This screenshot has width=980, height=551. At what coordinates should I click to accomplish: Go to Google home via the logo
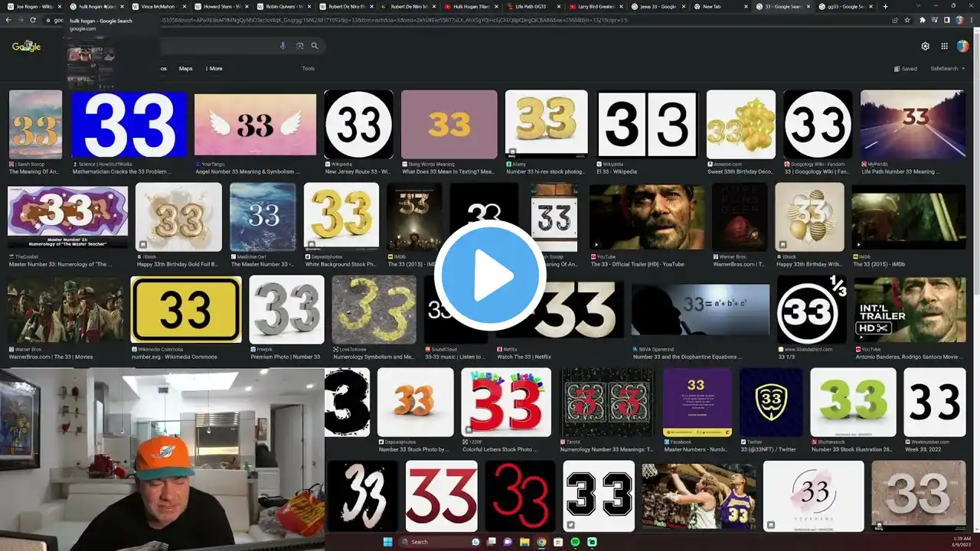tap(27, 47)
